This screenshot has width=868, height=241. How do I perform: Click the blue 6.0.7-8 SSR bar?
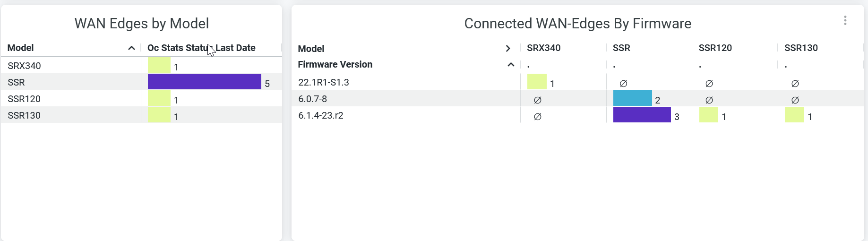coord(632,98)
